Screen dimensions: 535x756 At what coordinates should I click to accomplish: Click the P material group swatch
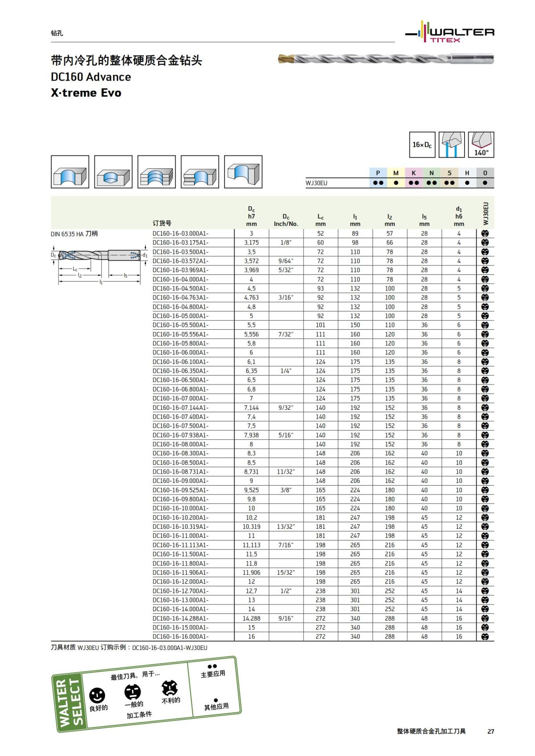click(378, 173)
